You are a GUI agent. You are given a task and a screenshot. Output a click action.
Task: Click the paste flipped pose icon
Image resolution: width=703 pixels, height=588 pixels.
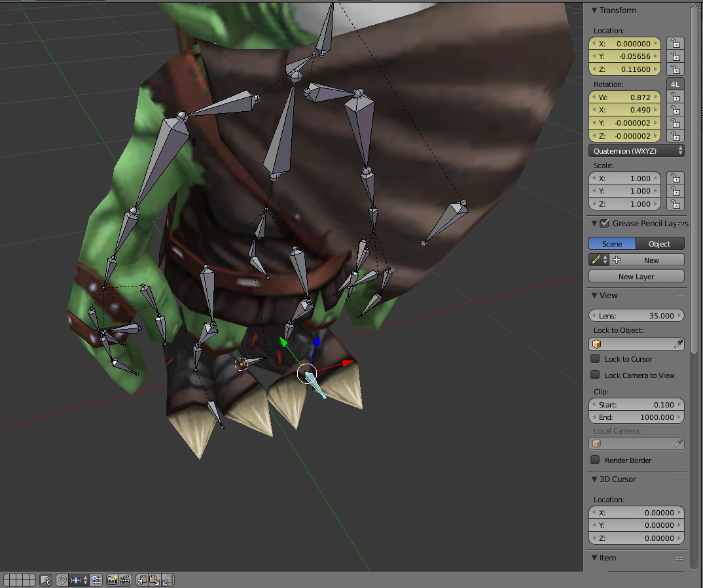coord(168,580)
